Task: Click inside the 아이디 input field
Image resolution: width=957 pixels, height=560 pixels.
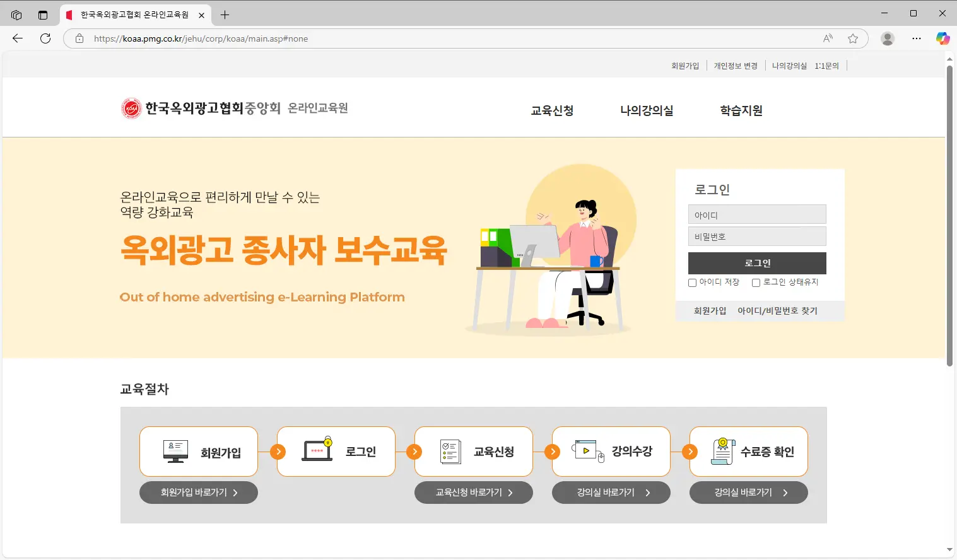Action: [x=756, y=214]
